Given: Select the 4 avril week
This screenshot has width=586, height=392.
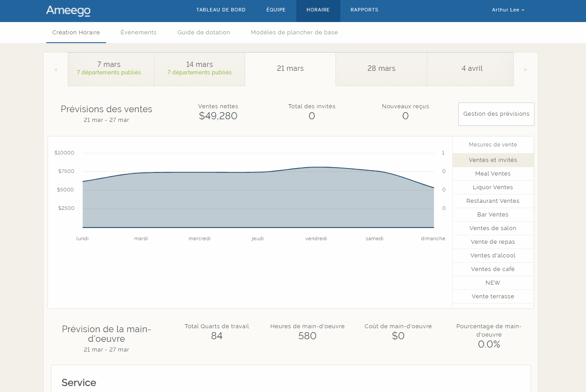Looking at the screenshot, I should click(472, 69).
